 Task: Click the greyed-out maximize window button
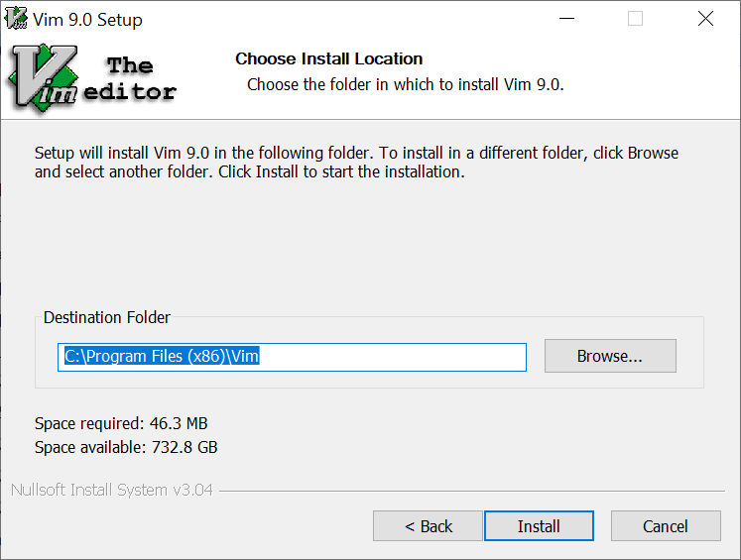(635, 19)
